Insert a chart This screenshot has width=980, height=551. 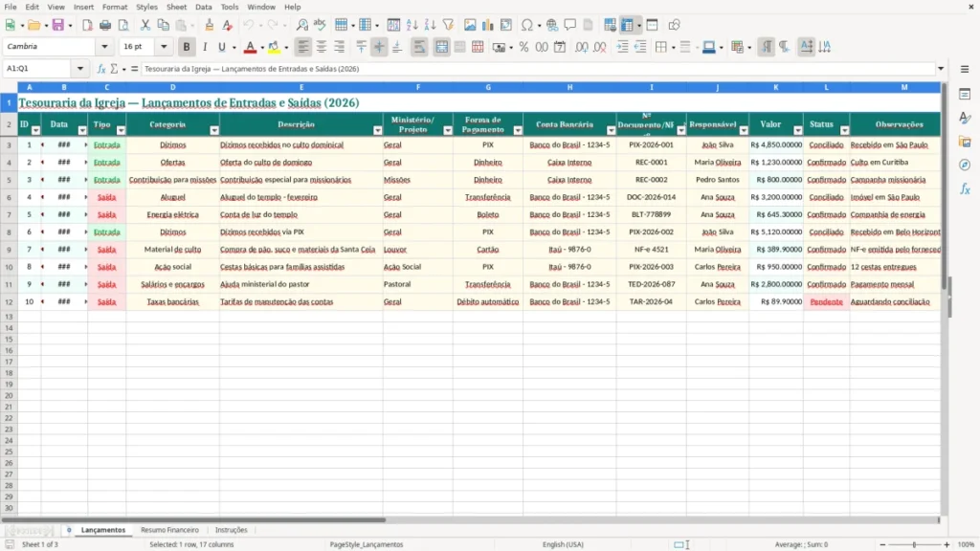click(487, 25)
